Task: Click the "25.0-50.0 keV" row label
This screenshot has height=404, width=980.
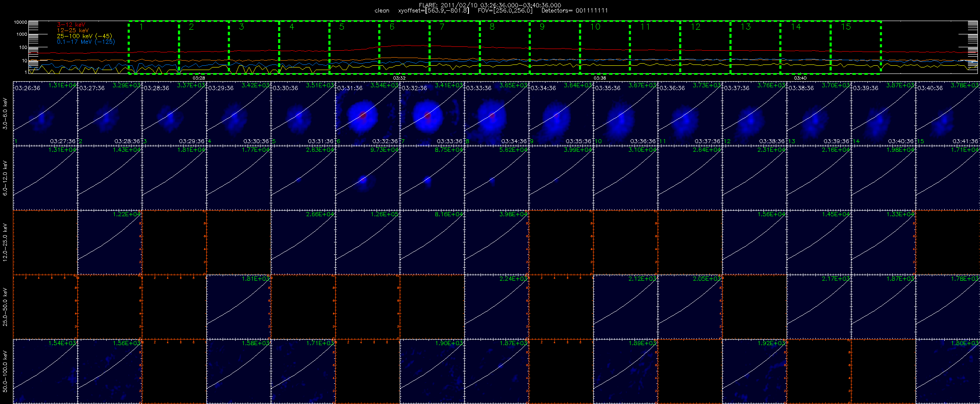Action: [x=5, y=307]
